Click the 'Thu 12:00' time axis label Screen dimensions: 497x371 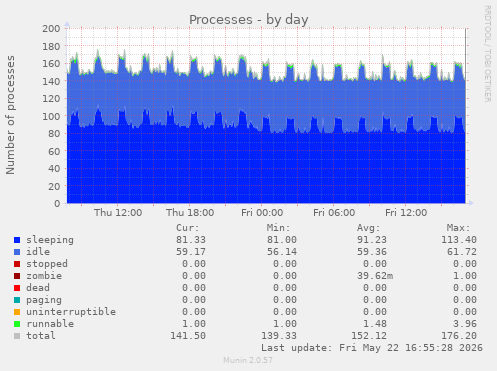pyautogui.click(x=118, y=213)
